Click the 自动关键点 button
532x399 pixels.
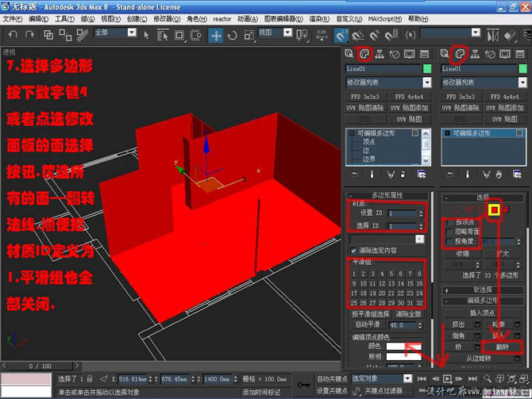[332, 378]
